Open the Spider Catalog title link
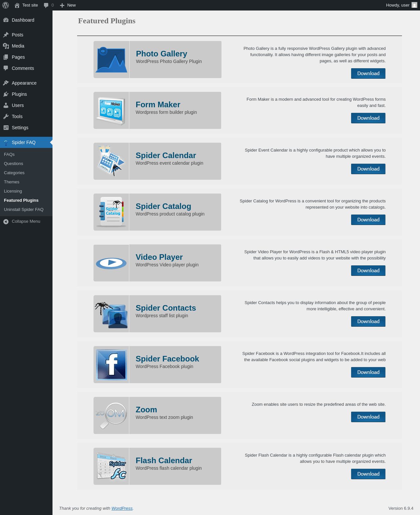 [163, 206]
